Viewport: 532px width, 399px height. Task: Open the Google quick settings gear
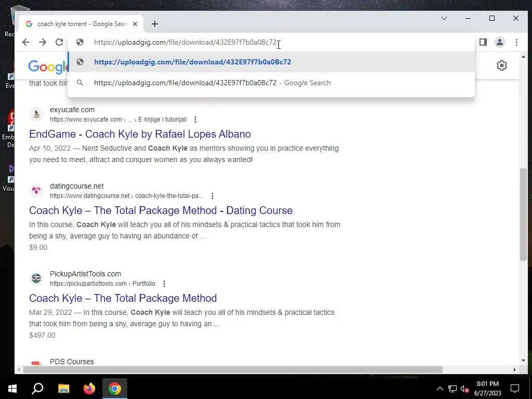(x=502, y=65)
